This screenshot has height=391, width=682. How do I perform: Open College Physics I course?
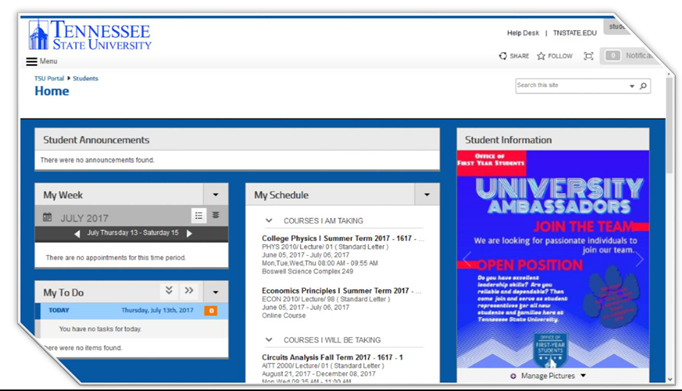tap(342, 238)
